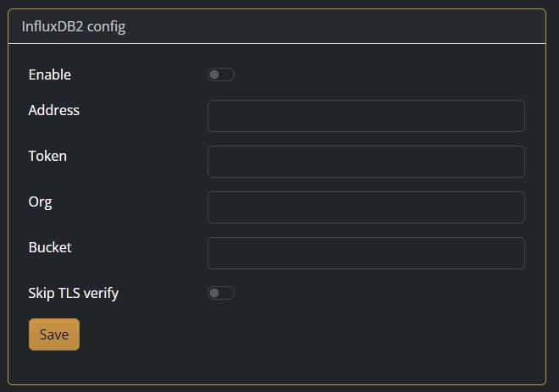
Task: Place cursor in the InfluxDB Address box
Action: [366, 116]
